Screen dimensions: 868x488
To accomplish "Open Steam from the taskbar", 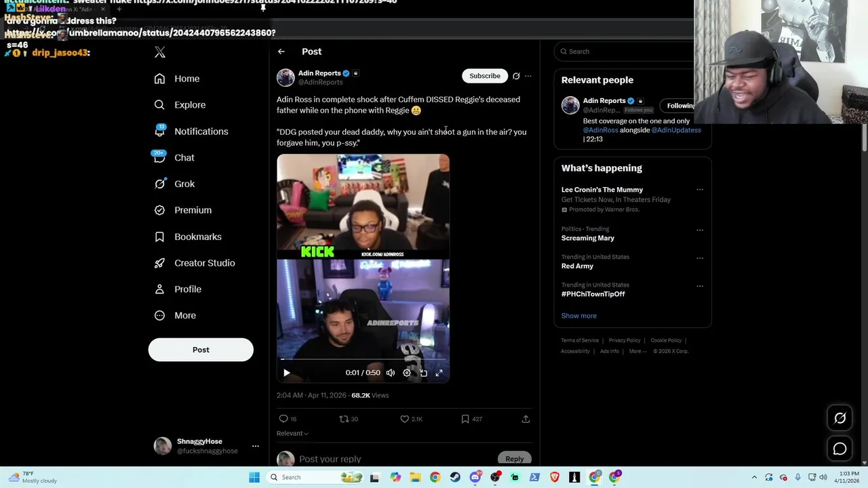I will click(455, 477).
